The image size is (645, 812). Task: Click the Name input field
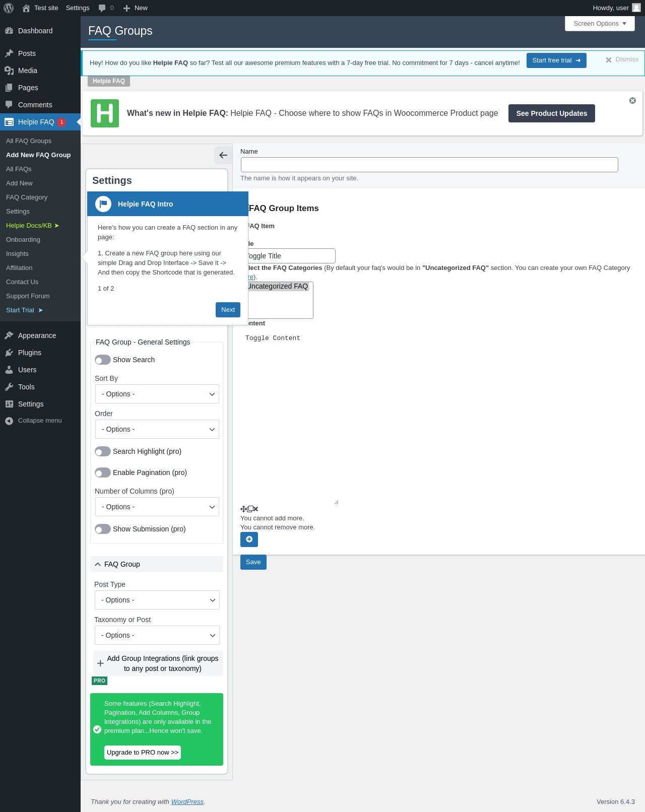coord(429,165)
